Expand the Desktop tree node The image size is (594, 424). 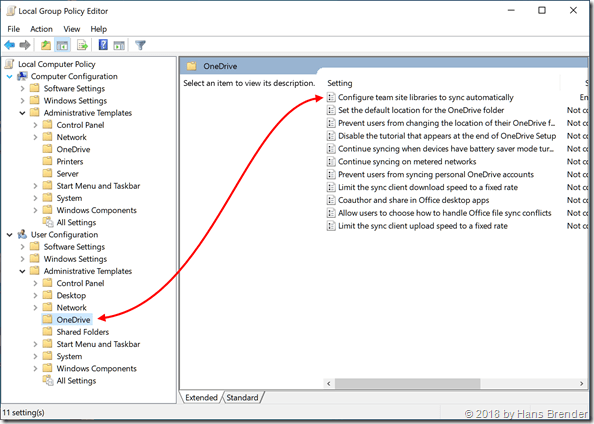point(35,296)
